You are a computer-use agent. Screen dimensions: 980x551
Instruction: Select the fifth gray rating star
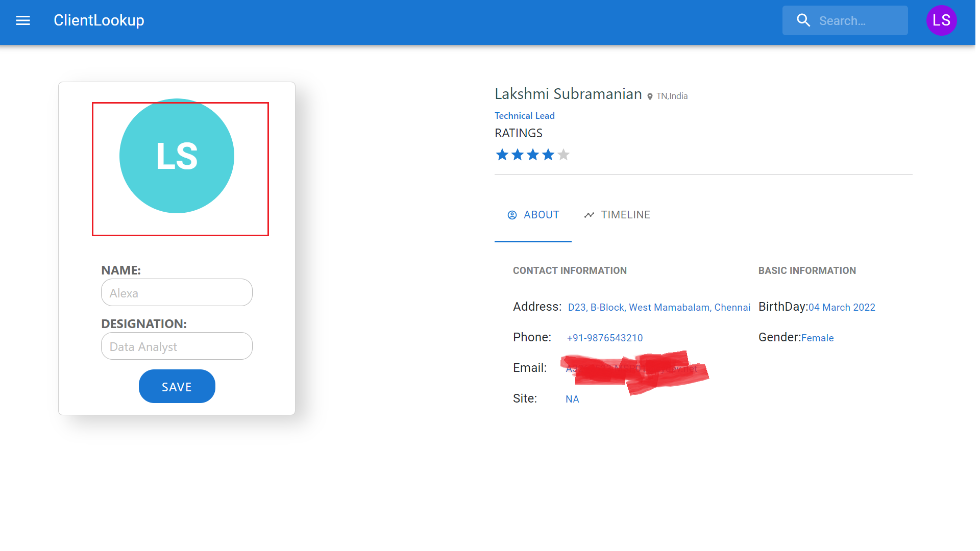click(563, 155)
